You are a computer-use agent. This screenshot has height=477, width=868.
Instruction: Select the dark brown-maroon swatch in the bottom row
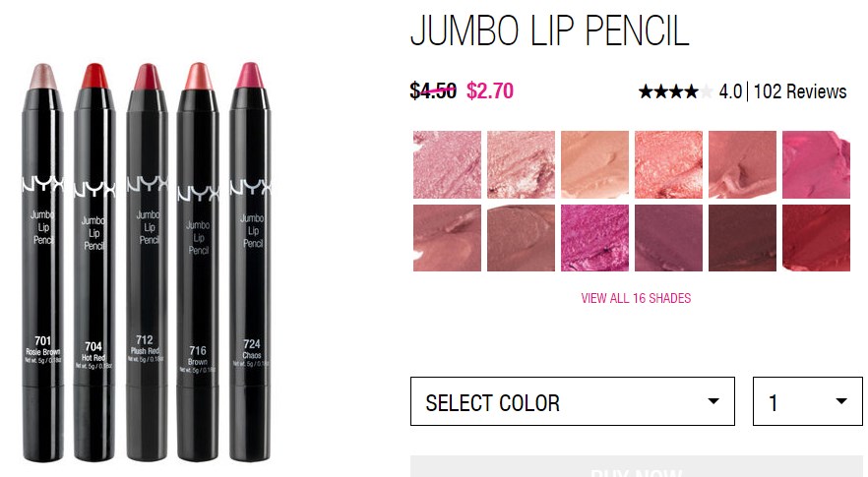coord(742,238)
